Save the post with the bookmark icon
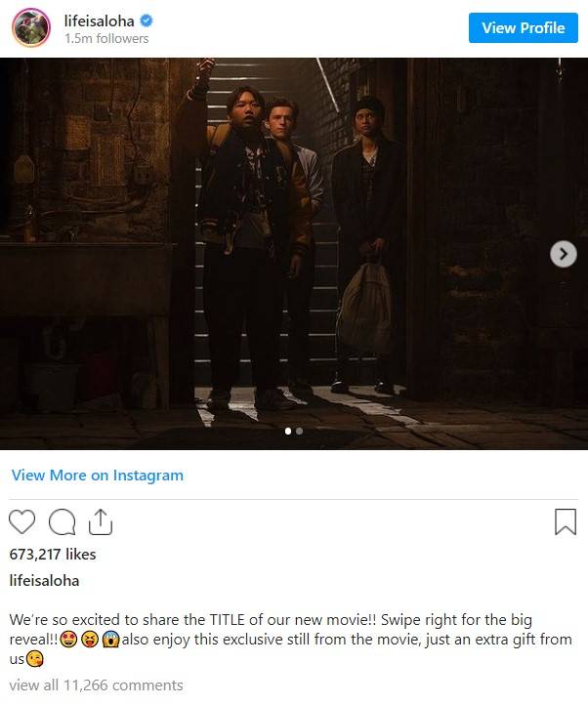 (x=566, y=522)
